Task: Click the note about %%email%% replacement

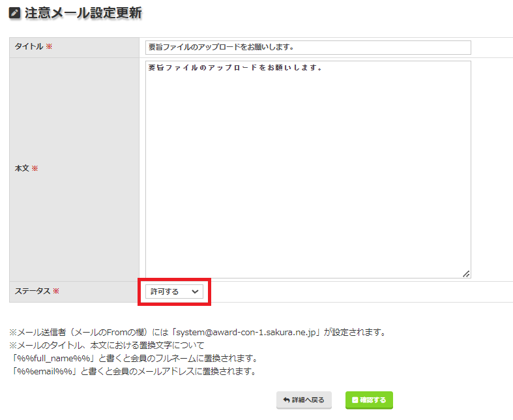Action: coord(133,372)
